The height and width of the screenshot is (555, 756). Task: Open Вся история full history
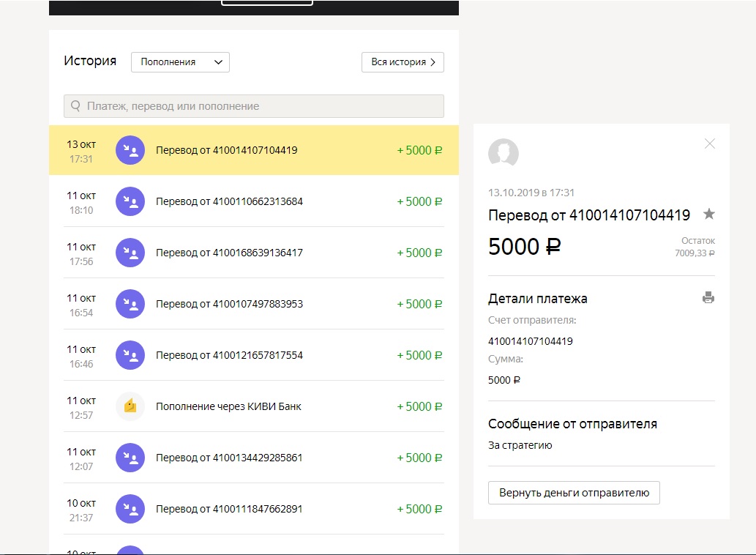pos(403,62)
